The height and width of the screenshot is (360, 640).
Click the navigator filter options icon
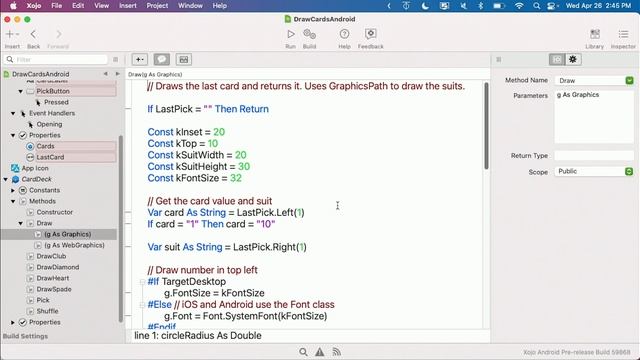coord(116,60)
